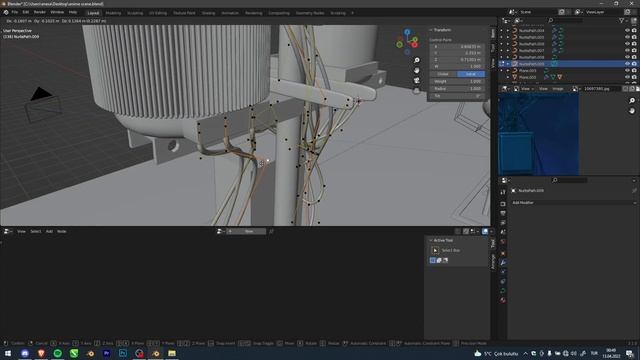The image size is (640, 360).
Task: Toggle camera view with the viewport camera gizmo
Action: [x=417, y=80]
